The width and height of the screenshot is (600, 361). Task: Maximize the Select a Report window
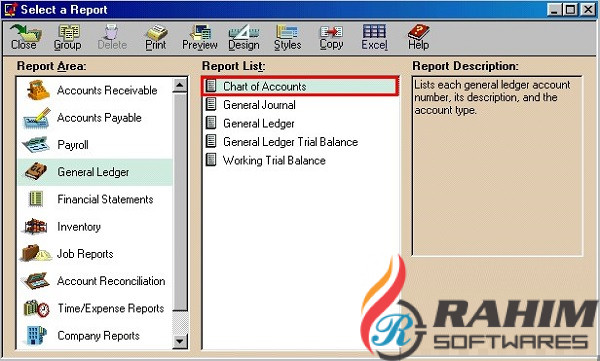pyautogui.click(x=571, y=10)
